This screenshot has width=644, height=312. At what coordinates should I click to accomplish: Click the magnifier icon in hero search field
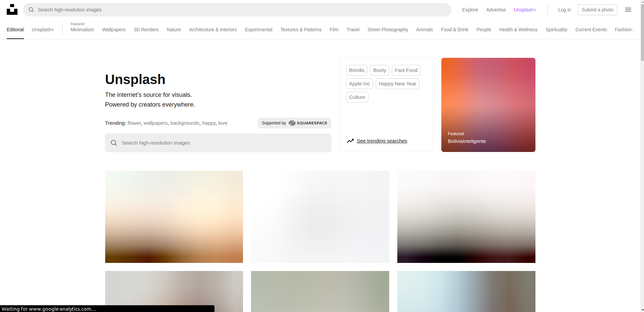point(114,143)
